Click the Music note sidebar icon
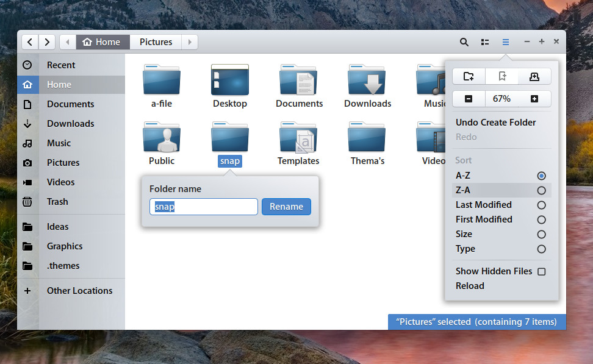The image size is (593, 364). (x=27, y=143)
